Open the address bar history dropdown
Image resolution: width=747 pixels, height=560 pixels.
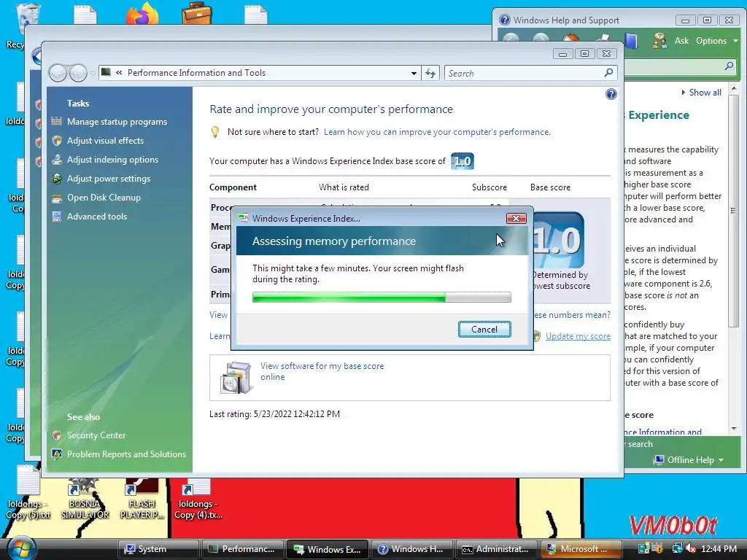pos(414,74)
